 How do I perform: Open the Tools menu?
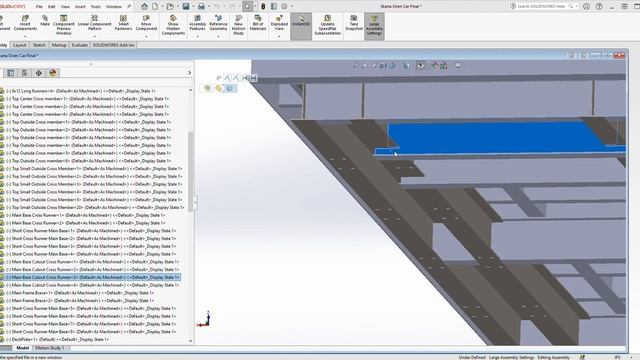click(x=96, y=7)
